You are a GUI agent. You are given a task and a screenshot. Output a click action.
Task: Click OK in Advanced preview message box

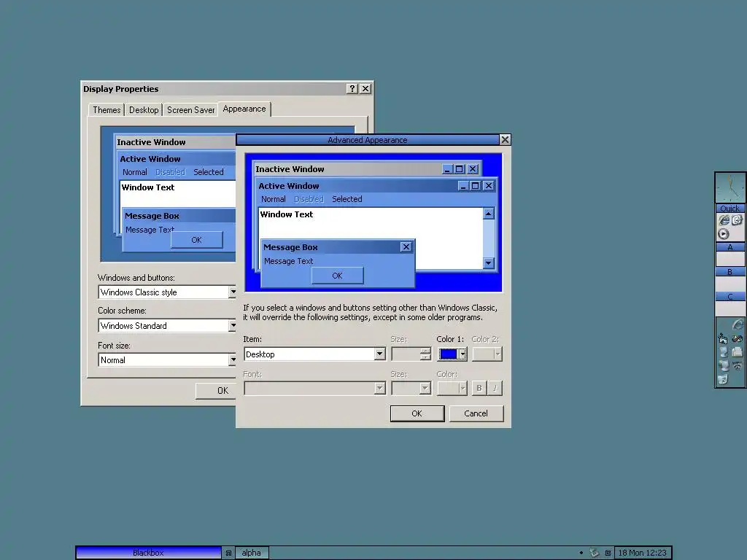337,276
